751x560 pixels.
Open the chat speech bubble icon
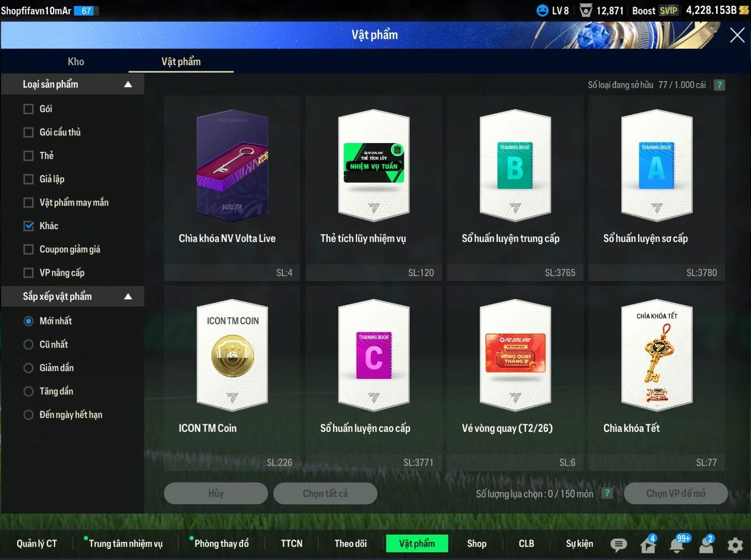point(618,545)
